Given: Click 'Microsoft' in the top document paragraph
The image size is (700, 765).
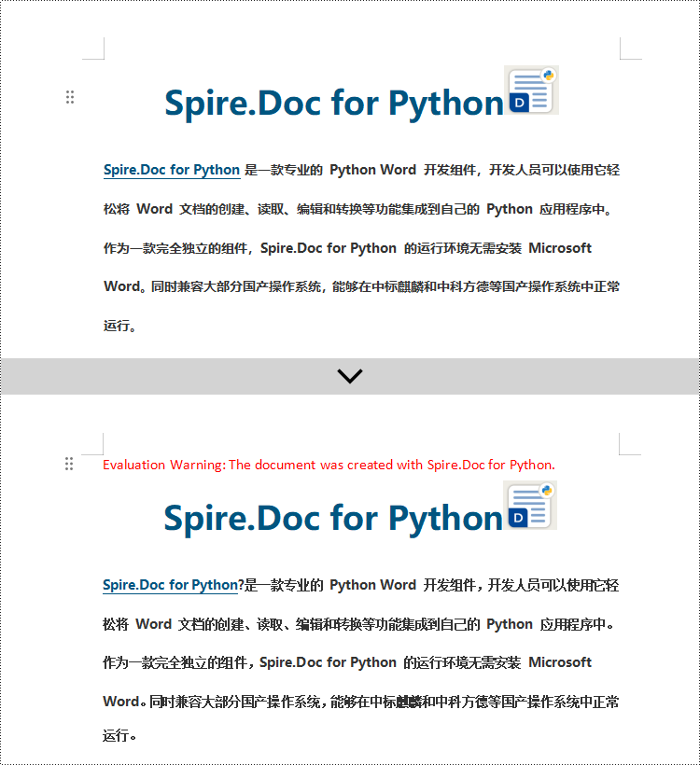Looking at the screenshot, I should pos(560,248).
